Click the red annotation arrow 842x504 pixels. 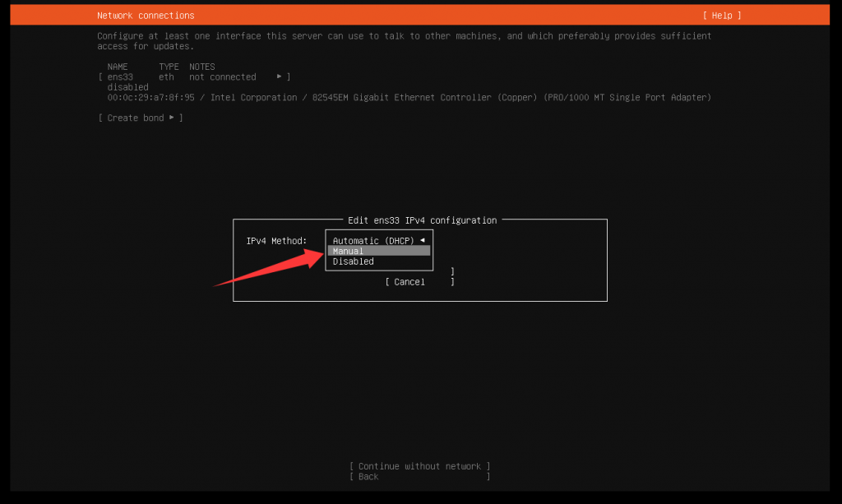271,266
